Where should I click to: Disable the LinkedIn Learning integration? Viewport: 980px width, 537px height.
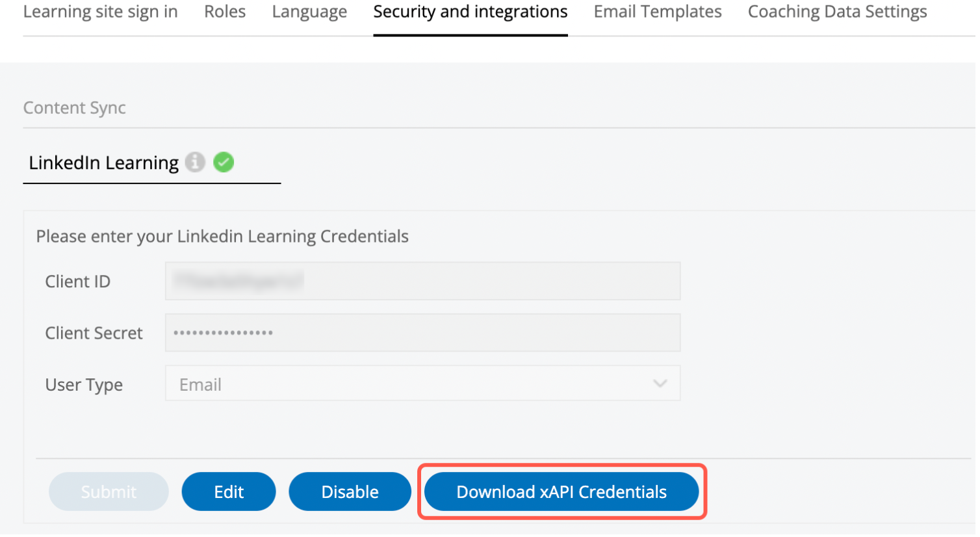click(350, 491)
